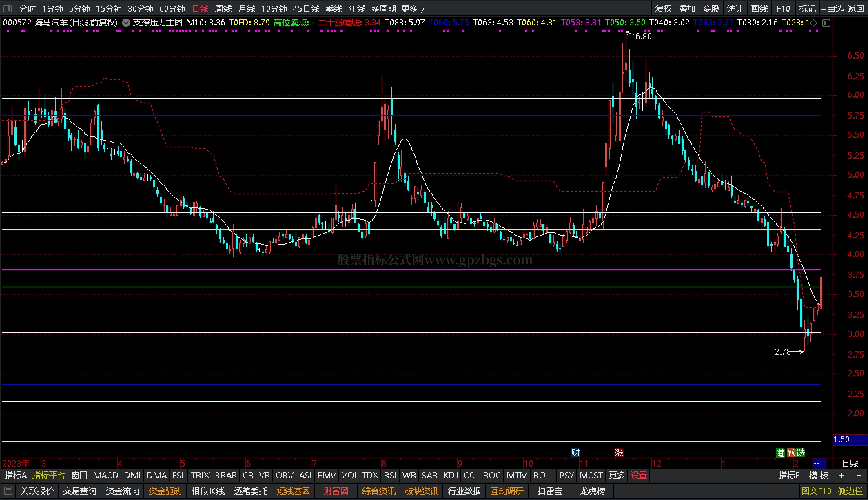
Task: Click the diamond icon after T023 indicator value
Action: [x=813, y=23]
